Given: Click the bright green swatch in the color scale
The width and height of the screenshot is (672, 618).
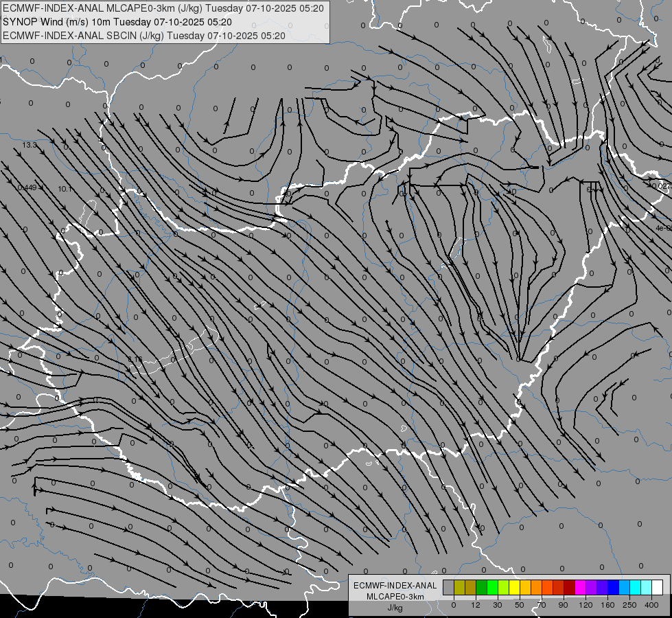Looking at the screenshot, I should tap(492, 587).
